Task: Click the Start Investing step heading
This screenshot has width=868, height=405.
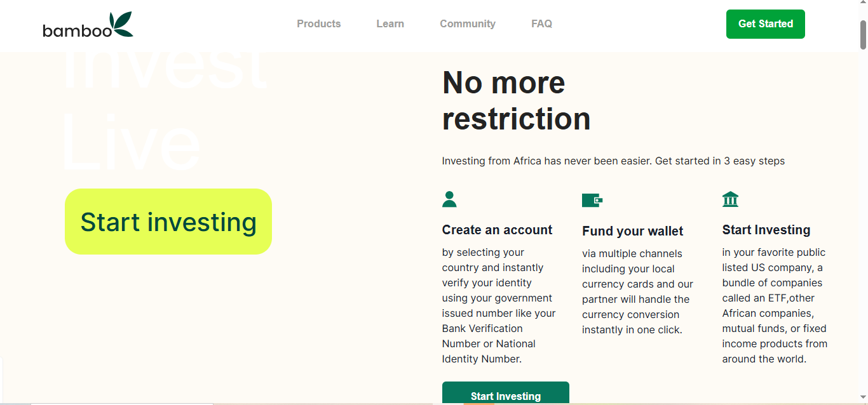Action: point(766,230)
